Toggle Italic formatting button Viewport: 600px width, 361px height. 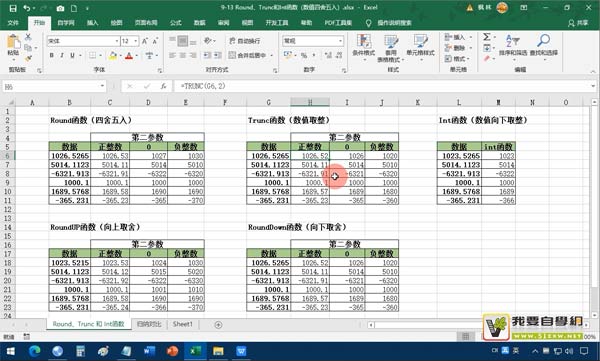(62, 55)
